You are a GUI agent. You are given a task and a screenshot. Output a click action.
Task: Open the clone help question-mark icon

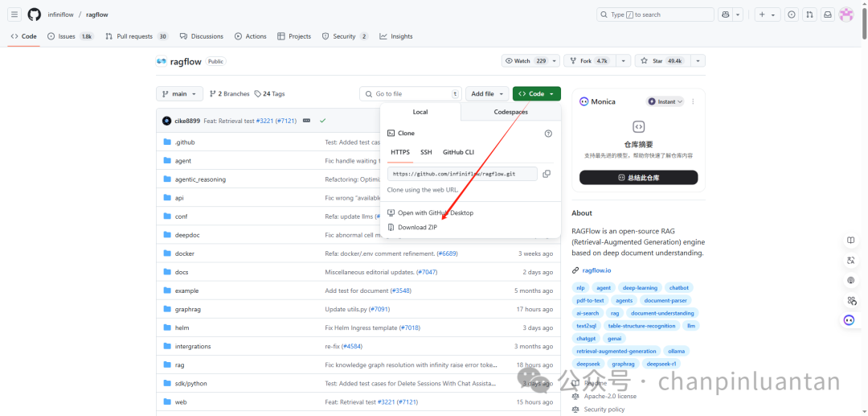(548, 133)
